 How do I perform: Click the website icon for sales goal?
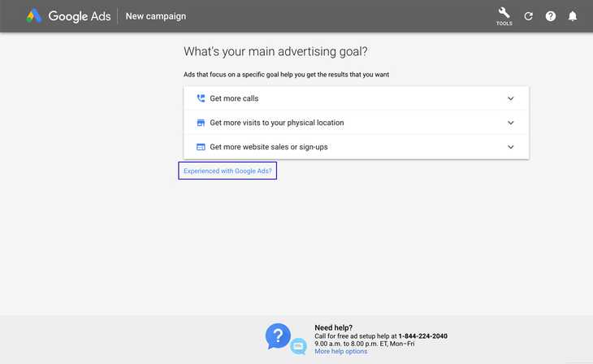tap(201, 147)
